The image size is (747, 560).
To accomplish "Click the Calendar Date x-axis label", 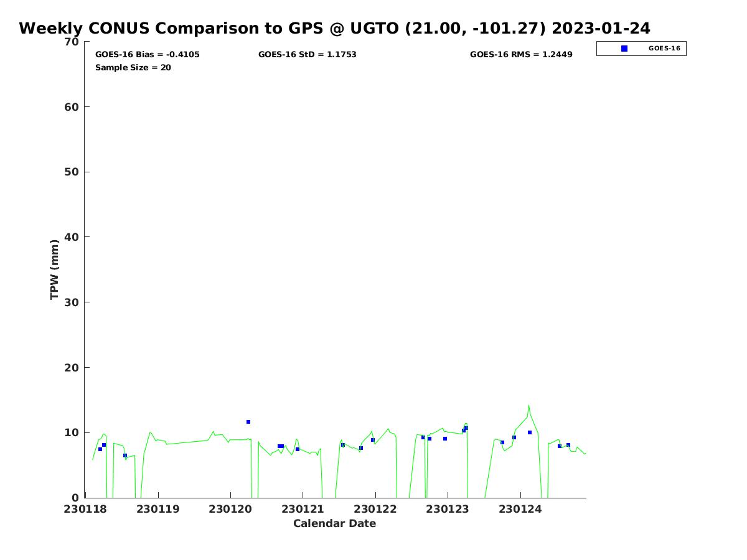I will [334, 524].
